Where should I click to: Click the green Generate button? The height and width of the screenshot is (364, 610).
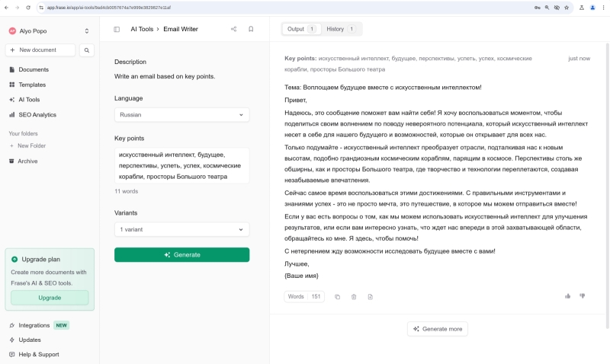tap(181, 254)
